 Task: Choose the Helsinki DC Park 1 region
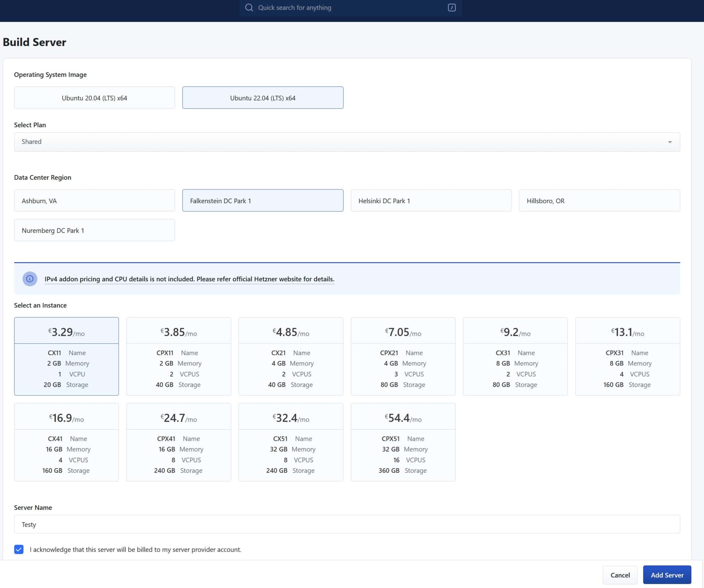(x=431, y=200)
